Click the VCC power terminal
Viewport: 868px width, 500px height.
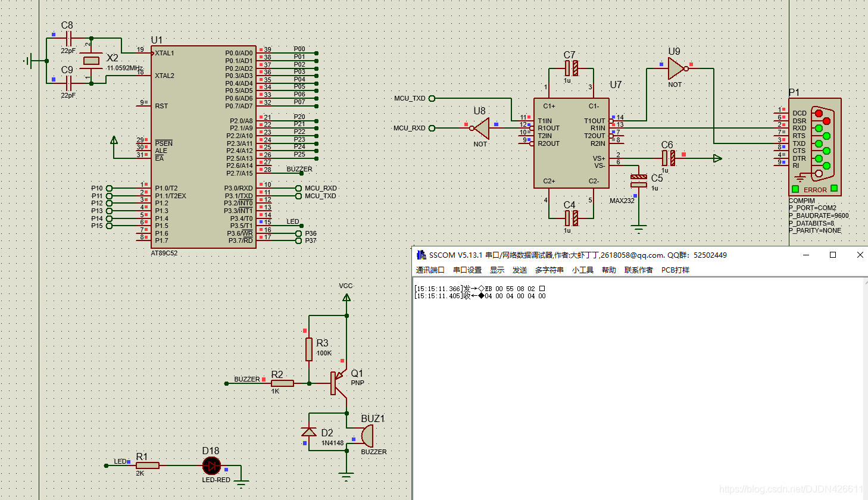tap(346, 297)
